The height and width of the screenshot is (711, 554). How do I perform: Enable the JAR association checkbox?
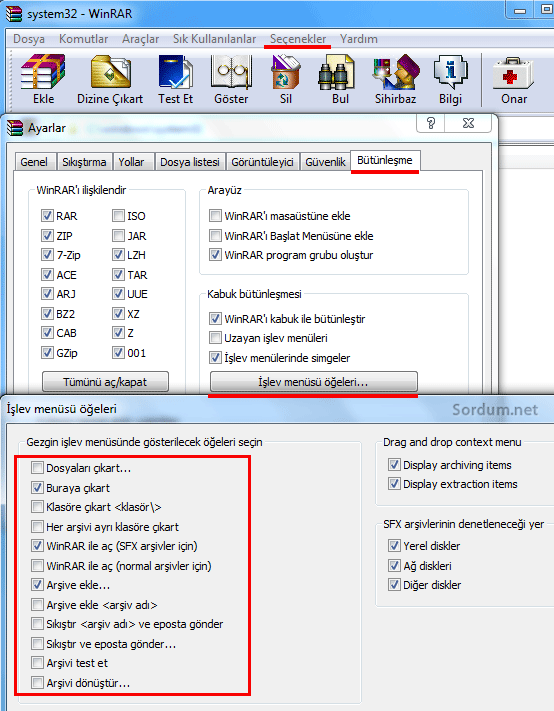coord(118,235)
